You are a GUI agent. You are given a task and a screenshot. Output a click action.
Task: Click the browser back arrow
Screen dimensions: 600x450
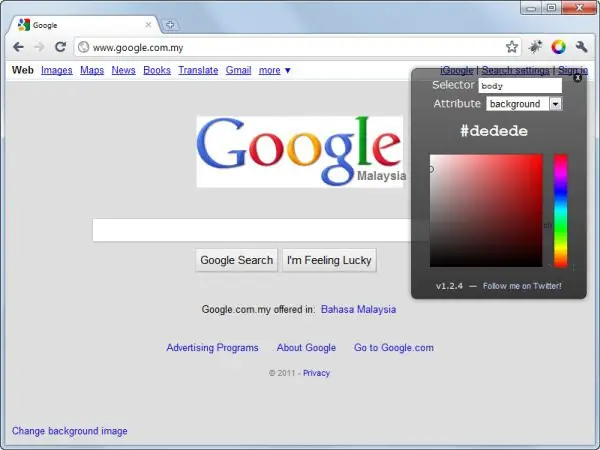click(x=18, y=47)
